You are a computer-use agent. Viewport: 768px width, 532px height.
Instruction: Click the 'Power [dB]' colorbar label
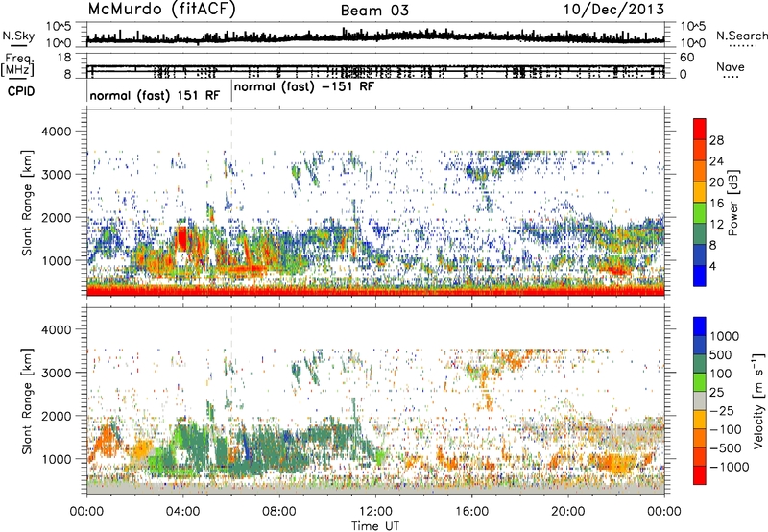point(733,203)
